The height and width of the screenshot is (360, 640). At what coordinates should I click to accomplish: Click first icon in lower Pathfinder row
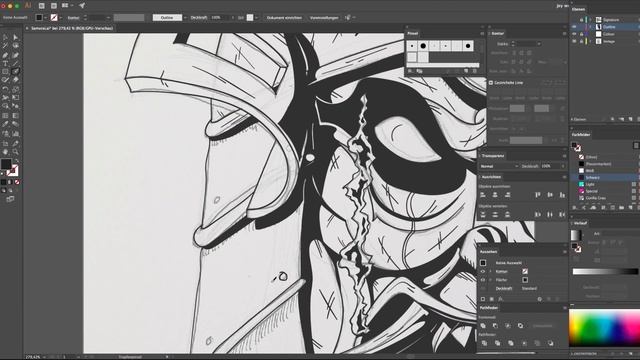484,343
